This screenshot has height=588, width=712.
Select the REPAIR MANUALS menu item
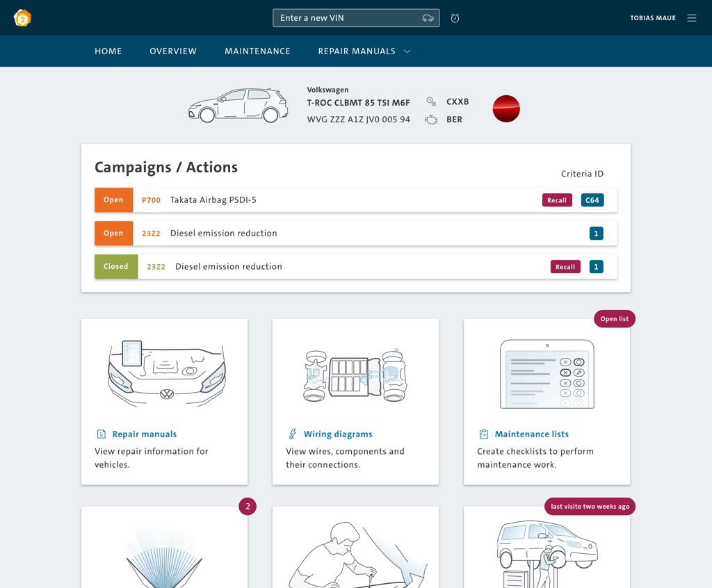pyautogui.click(x=357, y=51)
